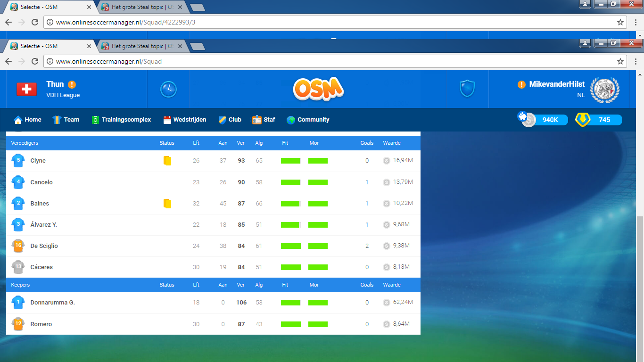
Task: Click the Waarde column header under Verdedigers
Action: pos(392,143)
